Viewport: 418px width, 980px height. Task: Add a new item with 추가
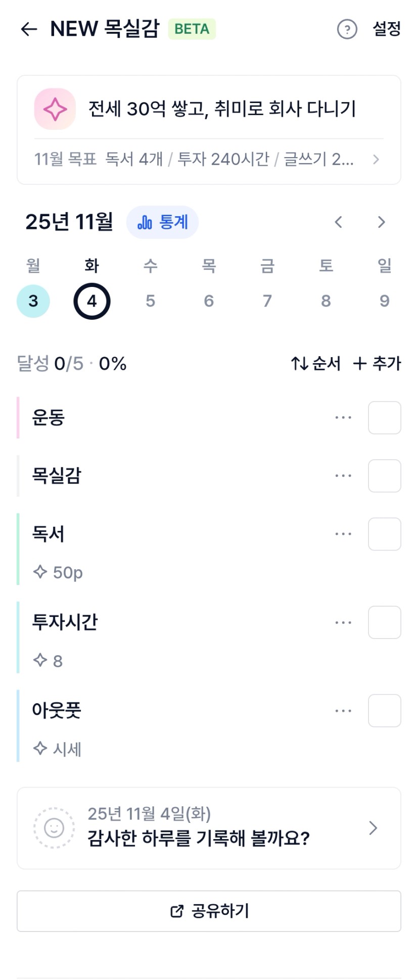point(377,364)
